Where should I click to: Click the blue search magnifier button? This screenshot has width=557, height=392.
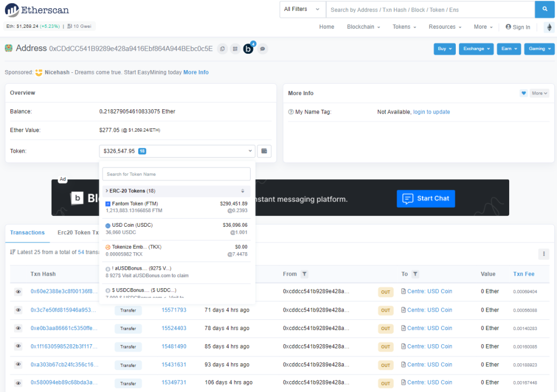(x=544, y=9)
